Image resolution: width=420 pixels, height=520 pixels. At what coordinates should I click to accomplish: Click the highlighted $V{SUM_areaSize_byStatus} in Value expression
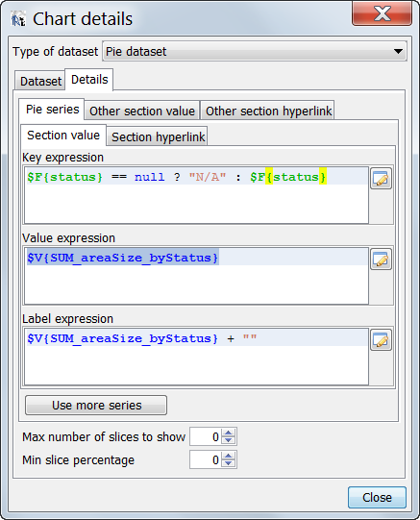[123, 258]
